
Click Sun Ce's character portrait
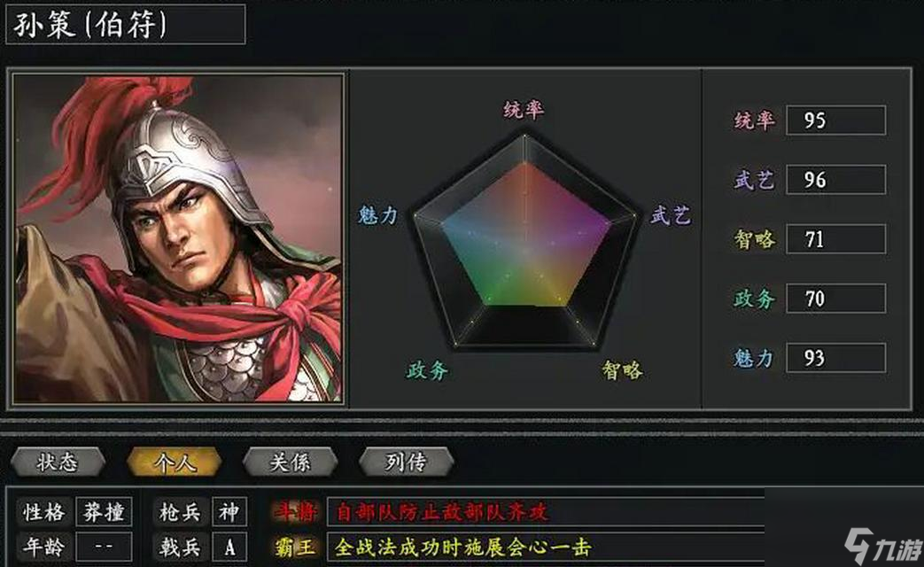coord(178,238)
